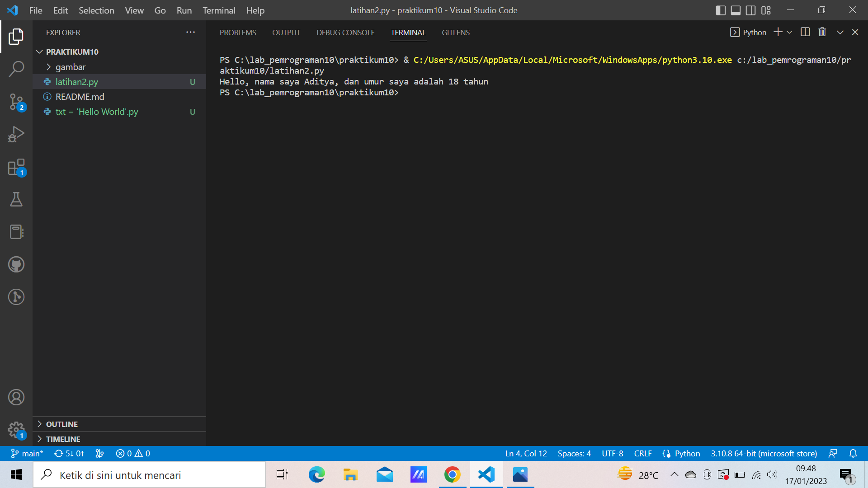Open the README.md file
Image resolution: width=868 pixels, height=488 pixels.
coord(80,96)
